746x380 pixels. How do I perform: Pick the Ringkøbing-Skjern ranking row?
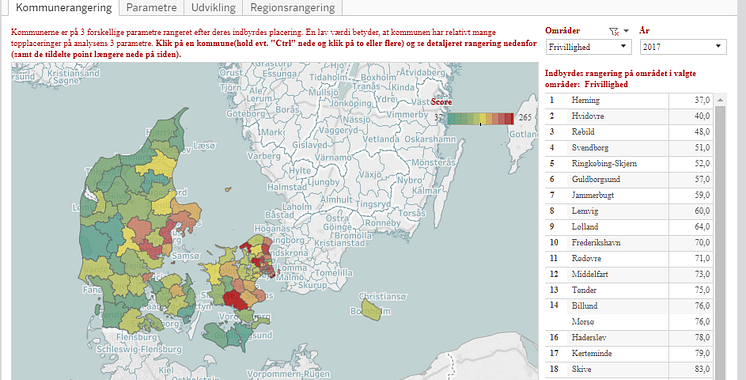(629, 163)
